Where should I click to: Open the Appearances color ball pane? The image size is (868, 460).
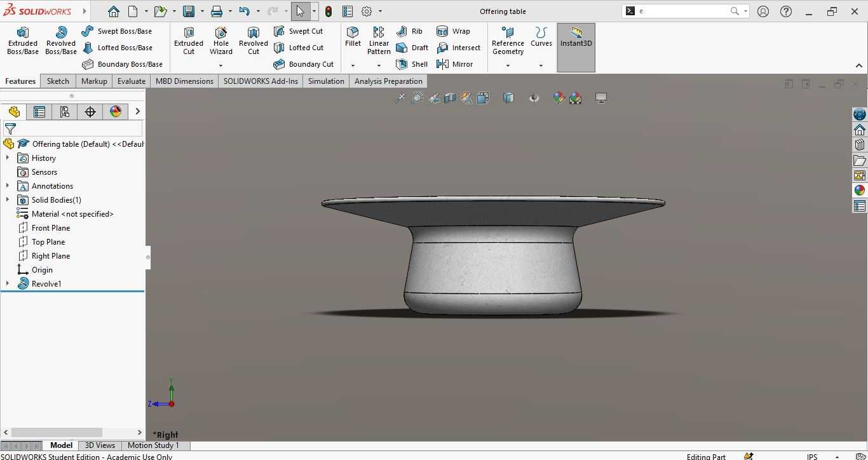pos(860,191)
